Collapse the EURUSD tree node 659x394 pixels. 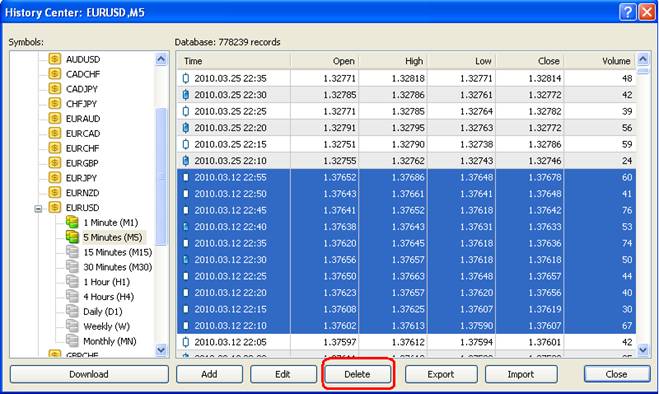point(38,208)
